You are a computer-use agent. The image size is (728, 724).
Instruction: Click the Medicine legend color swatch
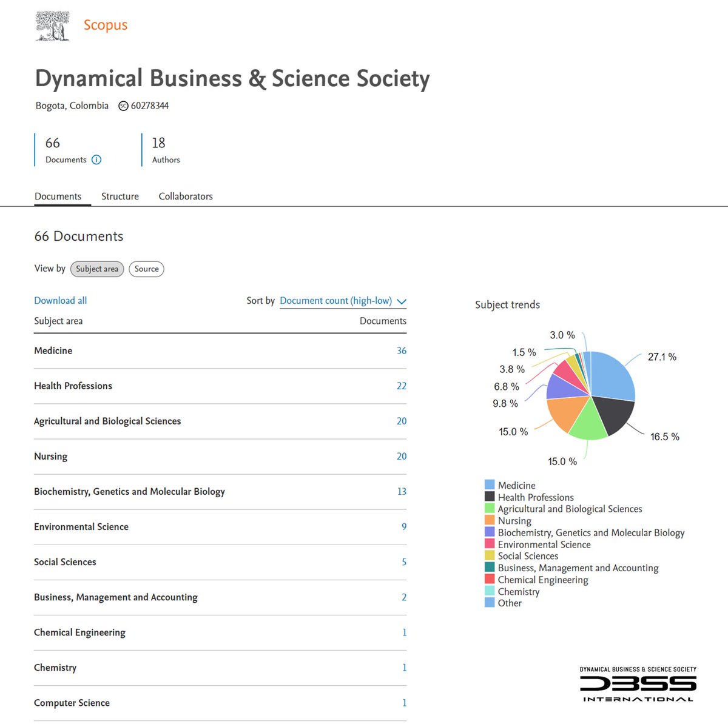click(x=490, y=484)
